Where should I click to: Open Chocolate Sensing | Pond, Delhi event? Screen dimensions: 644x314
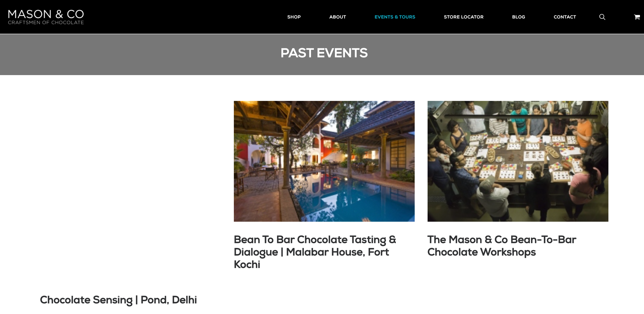click(118, 300)
